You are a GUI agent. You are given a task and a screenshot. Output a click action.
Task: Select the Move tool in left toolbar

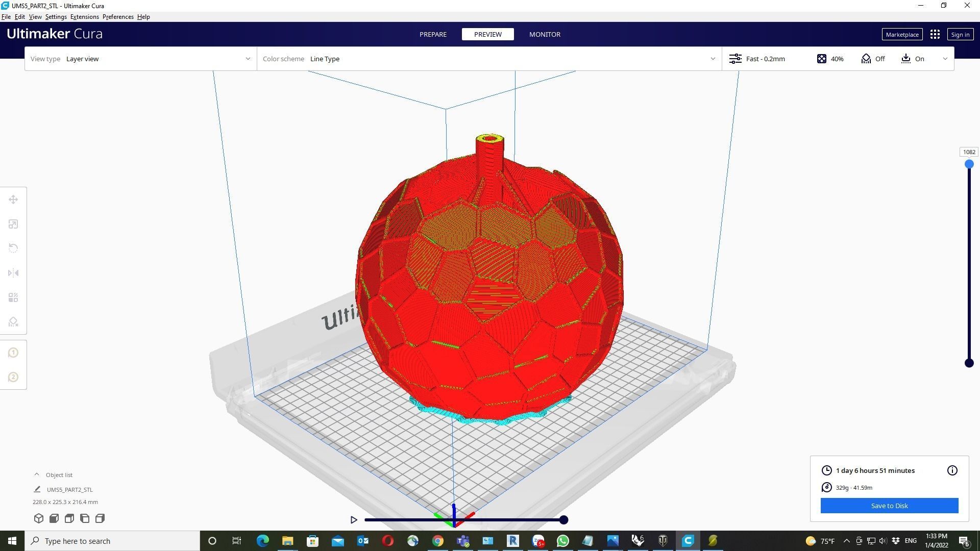pos(13,199)
